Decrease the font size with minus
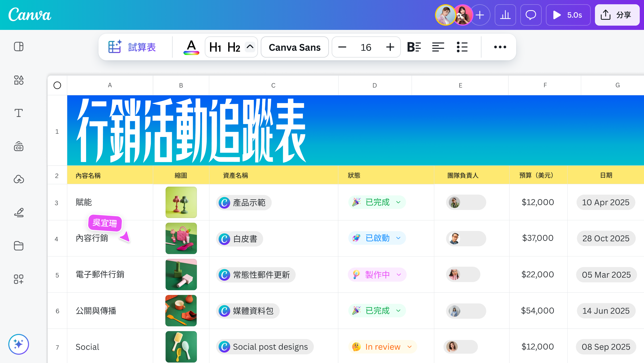The height and width of the screenshot is (363, 644). pyautogui.click(x=342, y=47)
